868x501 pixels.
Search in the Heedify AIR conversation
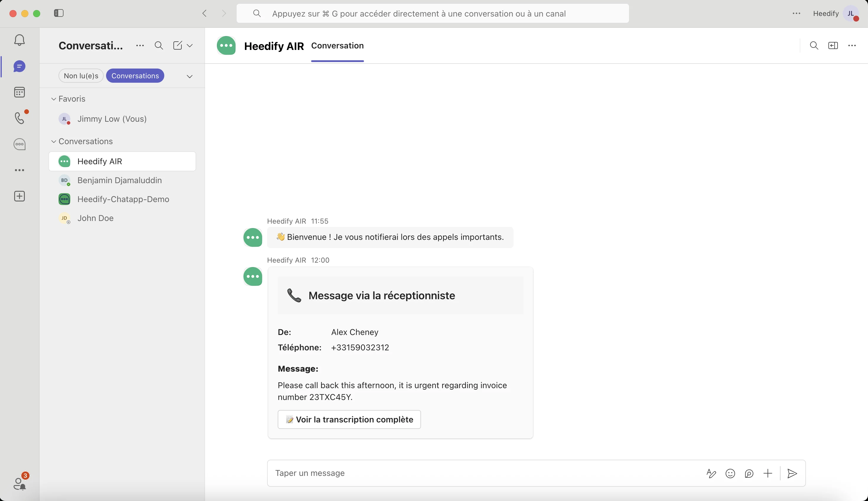814,45
